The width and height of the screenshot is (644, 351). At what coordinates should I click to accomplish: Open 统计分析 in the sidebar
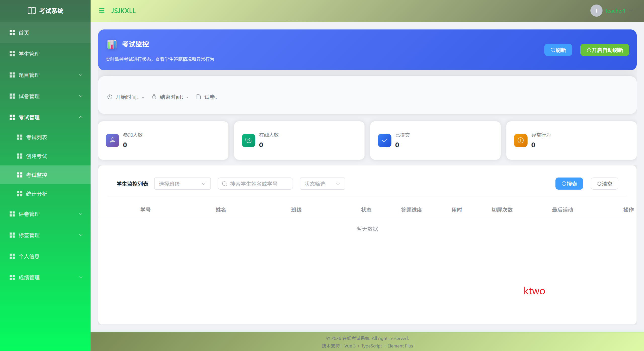pos(36,194)
